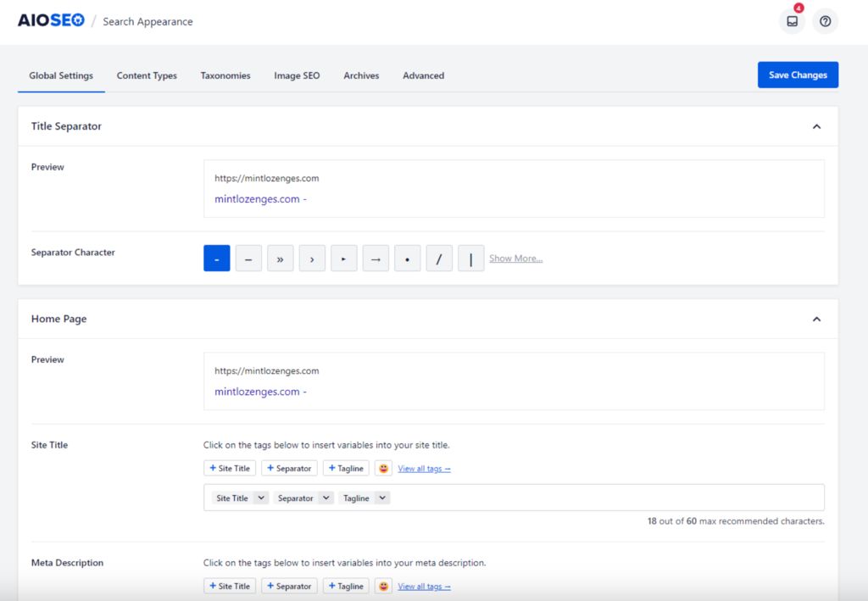Image resolution: width=868 pixels, height=601 pixels.
Task: Insert emoji in Meta Description field
Action: point(383,587)
